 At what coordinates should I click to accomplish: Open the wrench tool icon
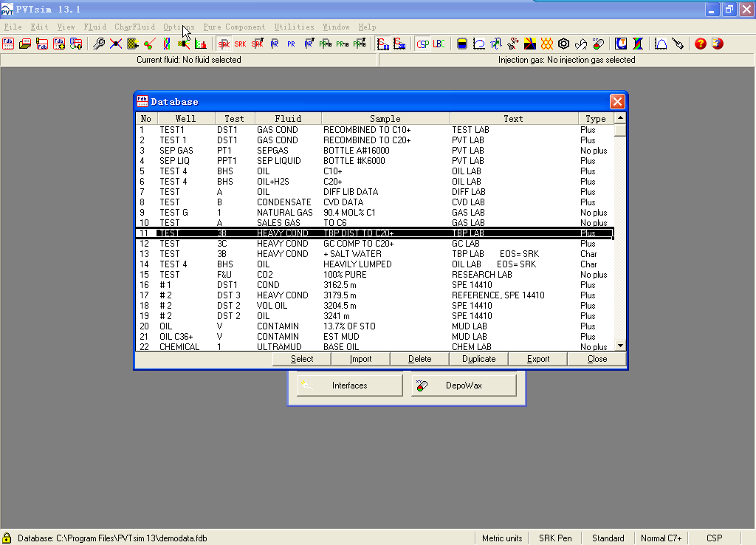[x=99, y=44]
